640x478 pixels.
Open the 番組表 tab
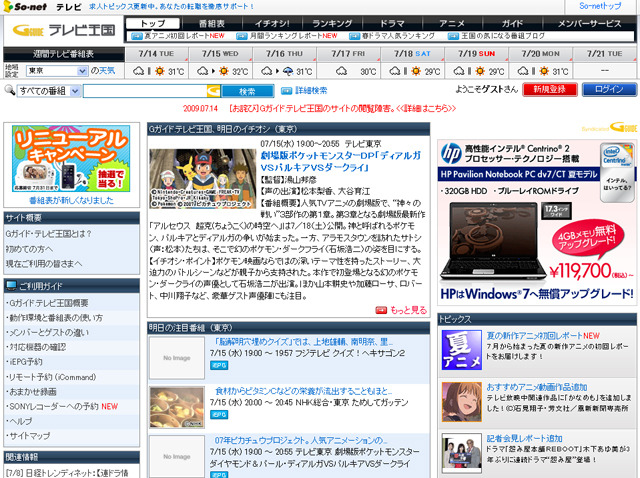212,24
